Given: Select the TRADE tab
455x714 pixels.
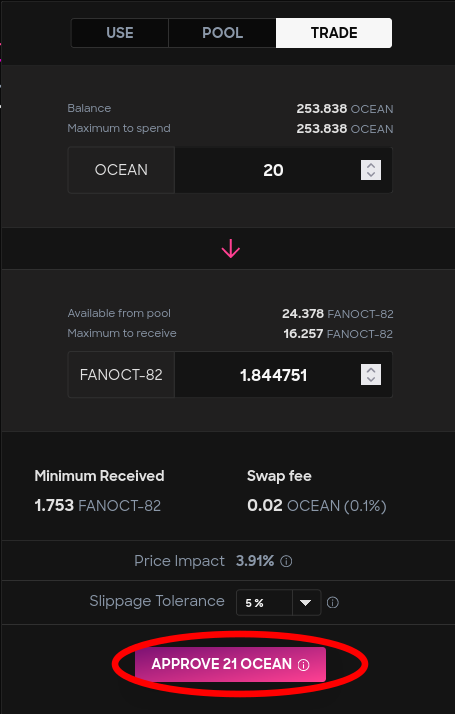Looking at the screenshot, I should pos(334,33).
